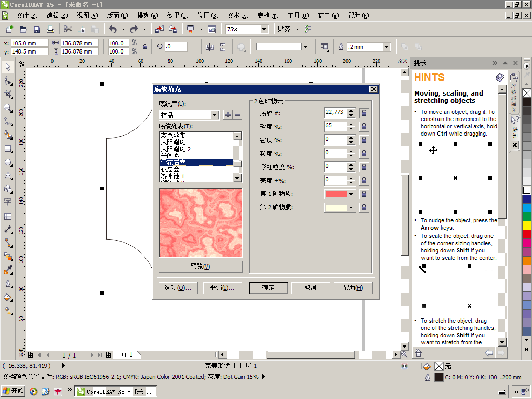The image size is (532, 399).
Task: Toggle the lock for 第 2 矿物质
Action: tap(364, 207)
